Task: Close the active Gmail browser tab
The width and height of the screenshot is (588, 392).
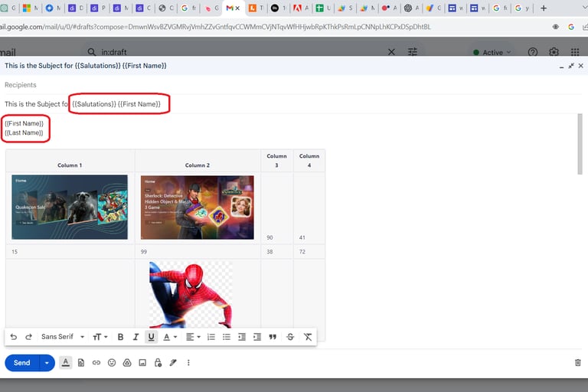Action: (237, 8)
